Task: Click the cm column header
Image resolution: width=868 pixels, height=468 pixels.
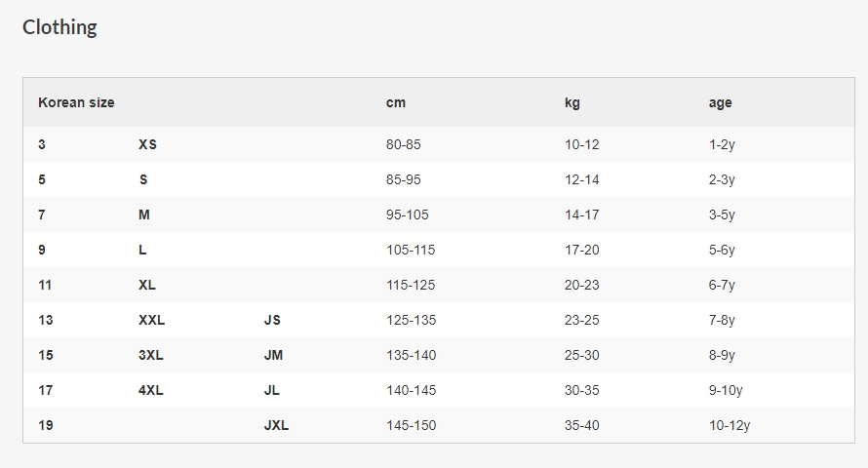Action: click(396, 102)
